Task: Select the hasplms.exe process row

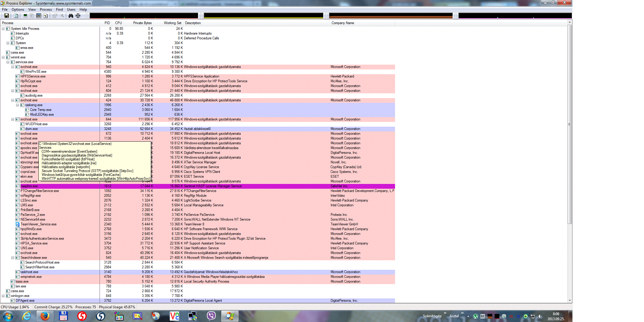Action: tap(29, 186)
